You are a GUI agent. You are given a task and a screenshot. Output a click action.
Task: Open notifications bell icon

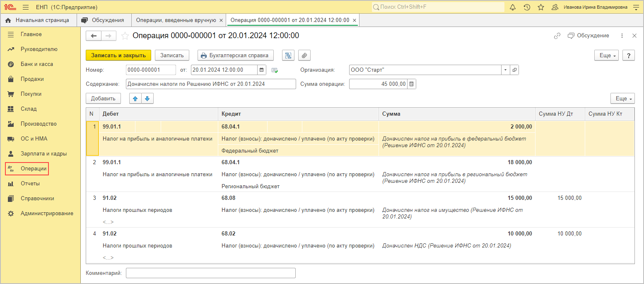tap(513, 7)
